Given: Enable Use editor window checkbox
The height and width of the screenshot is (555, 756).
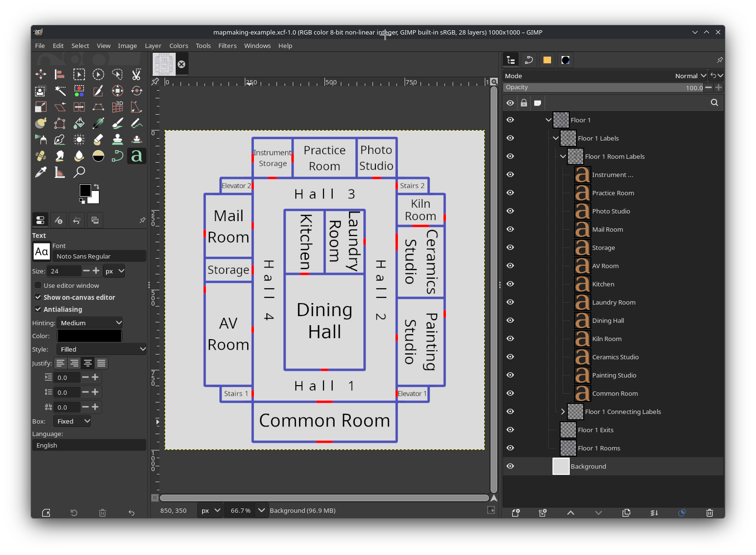Looking at the screenshot, I should click(x=38, y=285).
